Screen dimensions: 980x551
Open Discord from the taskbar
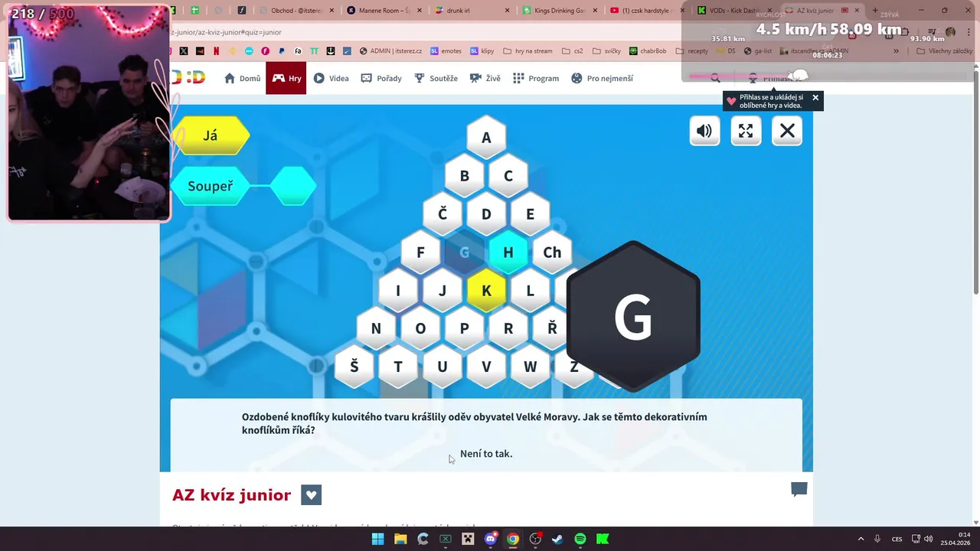[491, 539]
